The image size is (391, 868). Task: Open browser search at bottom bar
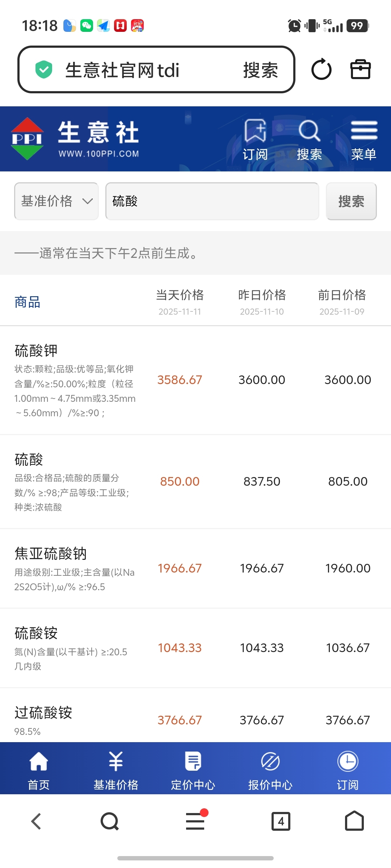(110, 821)
